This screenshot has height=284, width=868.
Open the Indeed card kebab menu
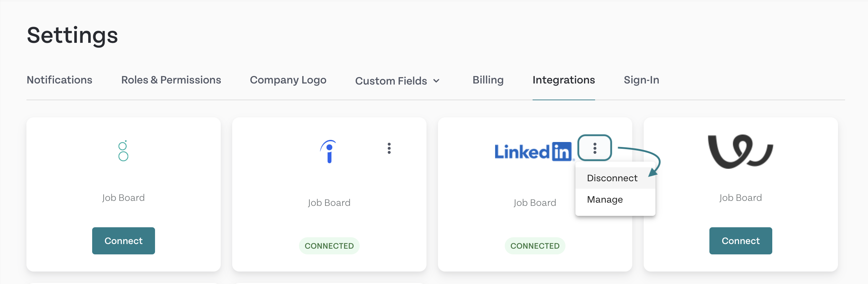click(x=389, y=148)
